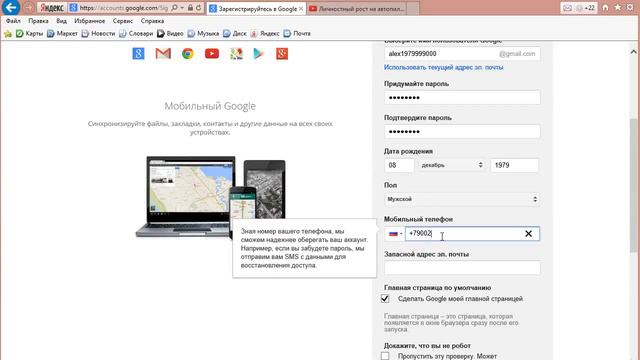Click the laptop and devices illustration
Viewport: 640px width, 360px height.
pyautogui.click(x=211, y=197)
